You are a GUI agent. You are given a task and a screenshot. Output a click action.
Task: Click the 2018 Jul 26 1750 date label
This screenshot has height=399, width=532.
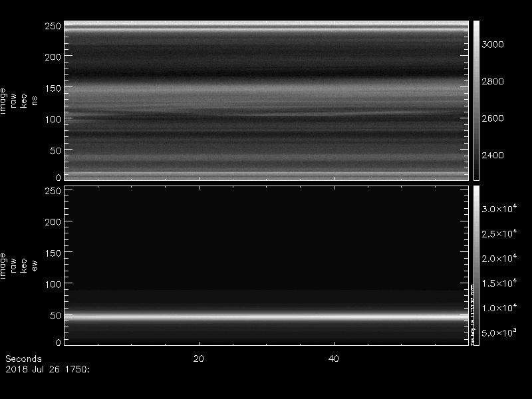pyautogui.click(x=47, y=369)
